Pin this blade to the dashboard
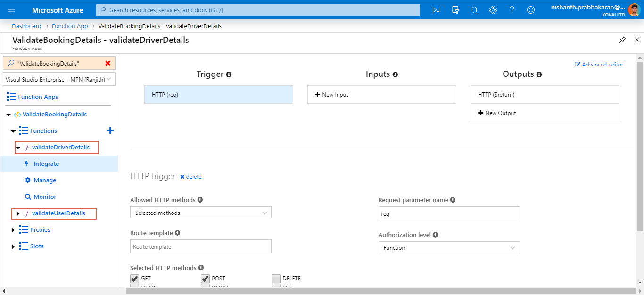644x295 pixels. point(623,40)
